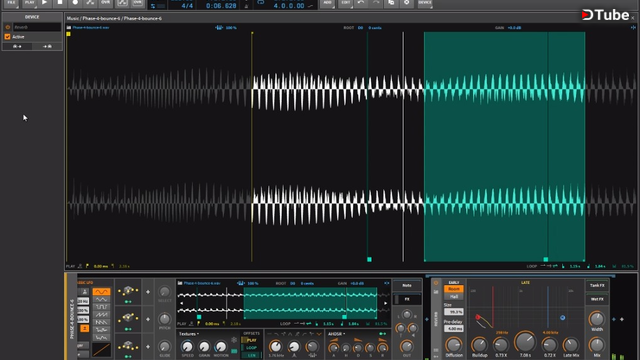The height and width of the screenshot is (360, 640).
Task: Click the sampler OUT knob
Action: [x=407, y=347]
